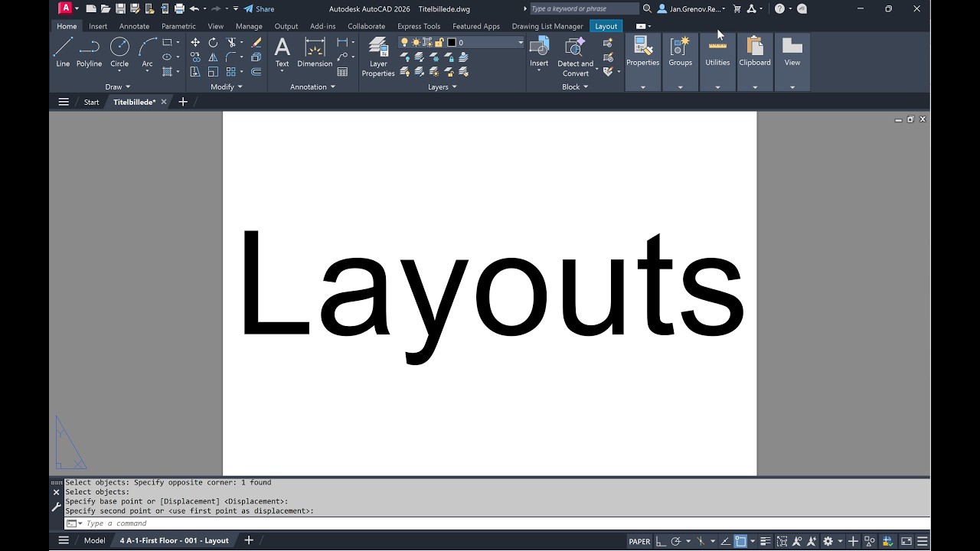Switch to the Annotate ribbon tab
Viewport: 980px width, 551px height.
pyautogui.click(x=134, y=26)
